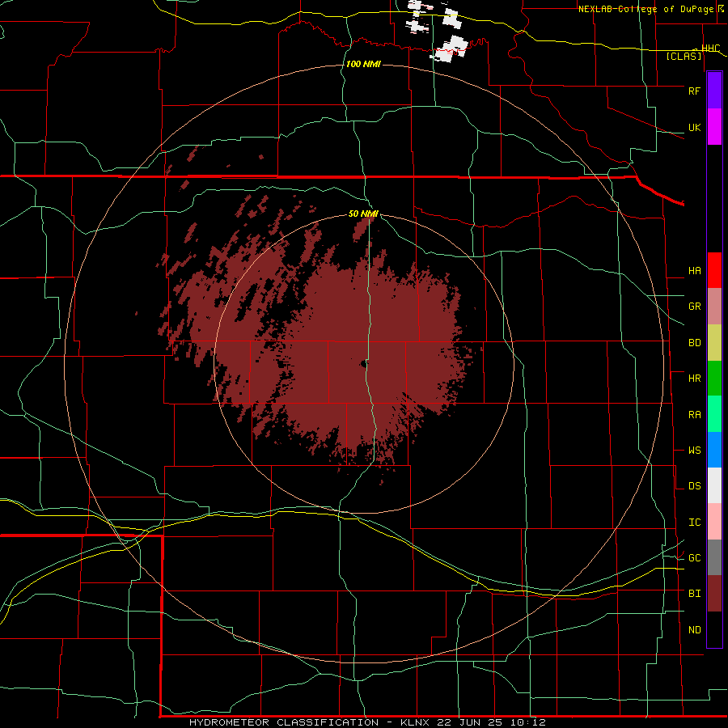
Task: Click the RA legend label
Action: (694, 415)
